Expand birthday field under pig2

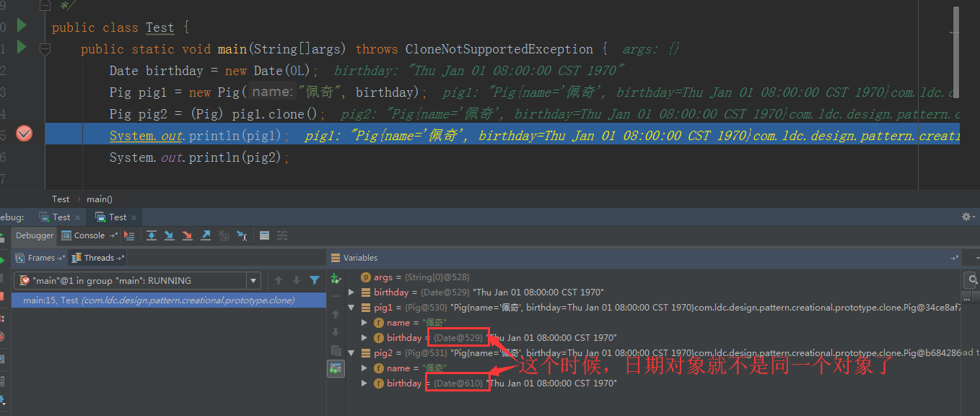pyautogui.click(x=364, y=383)
